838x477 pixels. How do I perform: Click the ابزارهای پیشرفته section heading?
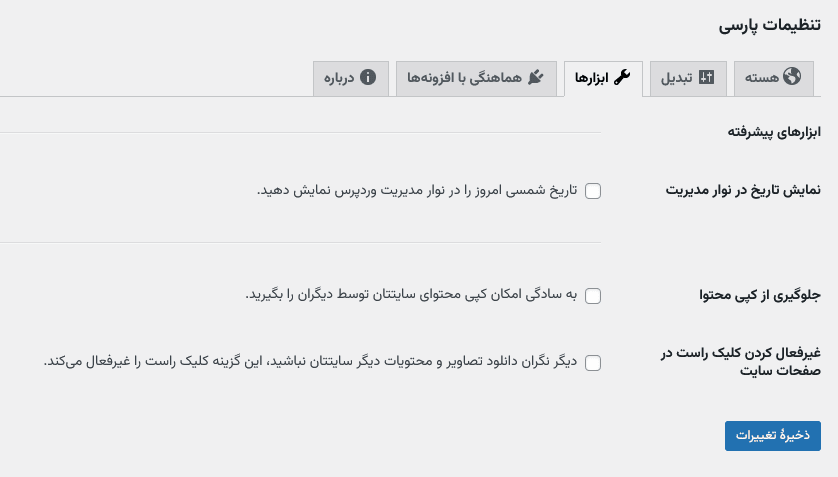(x=774, y=131)
